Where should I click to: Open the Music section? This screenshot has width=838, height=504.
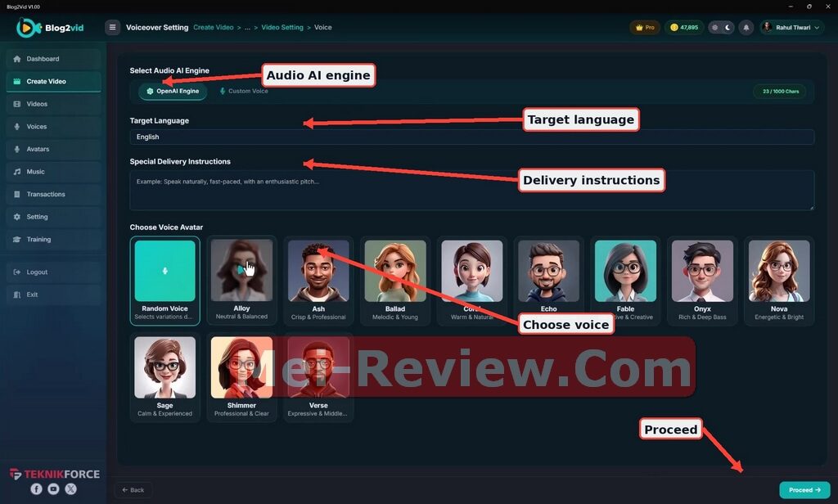pos(53,172)
